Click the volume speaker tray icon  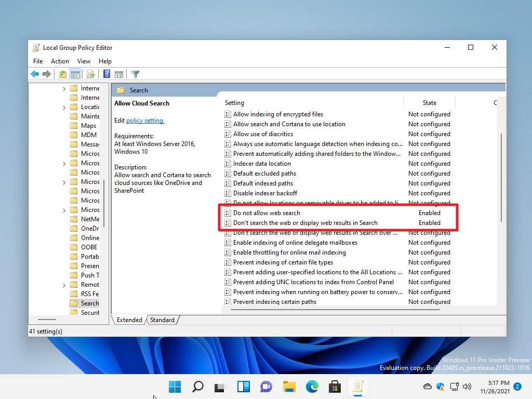click(467, 387)
